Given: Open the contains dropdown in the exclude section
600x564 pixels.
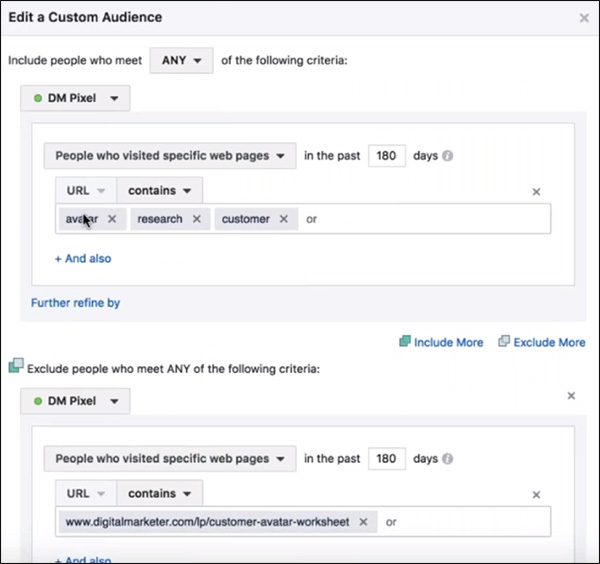Looking at the screenshot, I should click(160, 494).
